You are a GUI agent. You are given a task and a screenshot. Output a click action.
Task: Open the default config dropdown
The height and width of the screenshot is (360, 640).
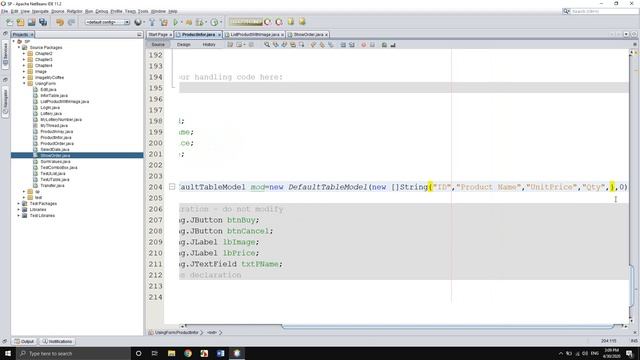click(x=107, y=22)
